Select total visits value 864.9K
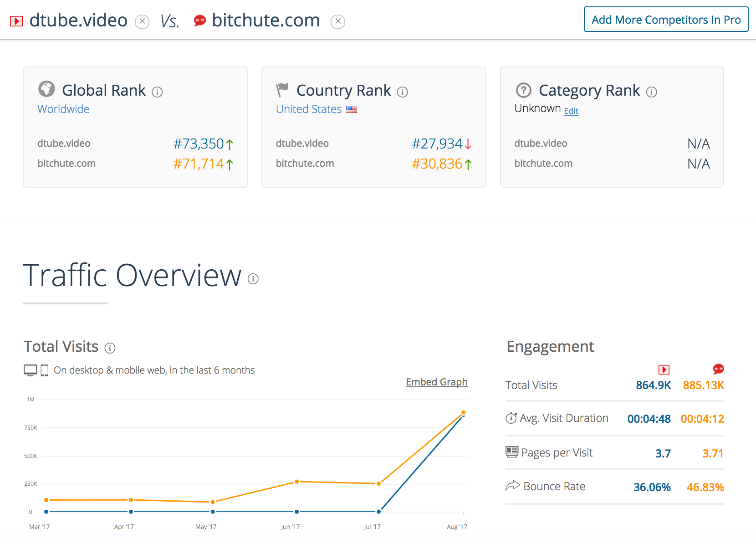 [654, 385]
